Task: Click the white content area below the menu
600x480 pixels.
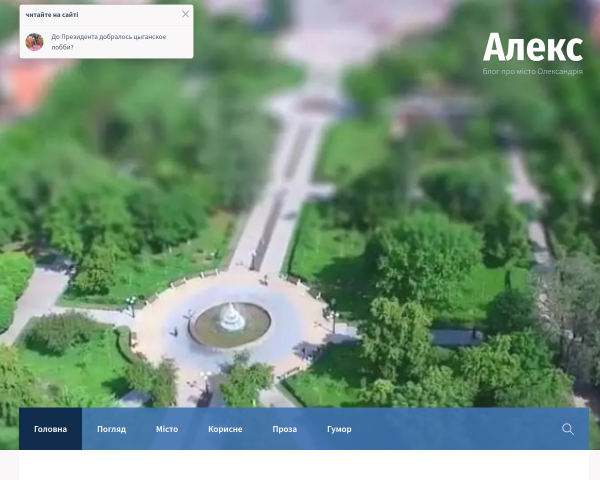Action: pos(304,465)
